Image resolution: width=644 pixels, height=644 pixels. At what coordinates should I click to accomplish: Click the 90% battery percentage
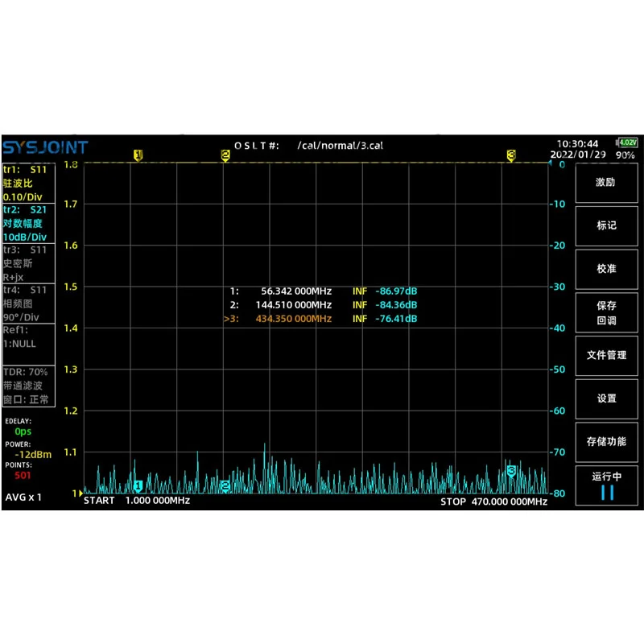point(625,155)
